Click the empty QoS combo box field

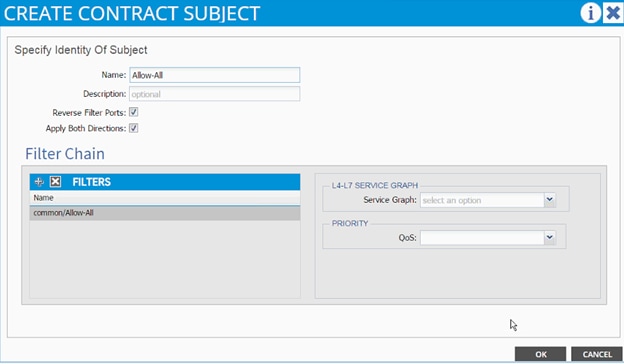(482, 238)
